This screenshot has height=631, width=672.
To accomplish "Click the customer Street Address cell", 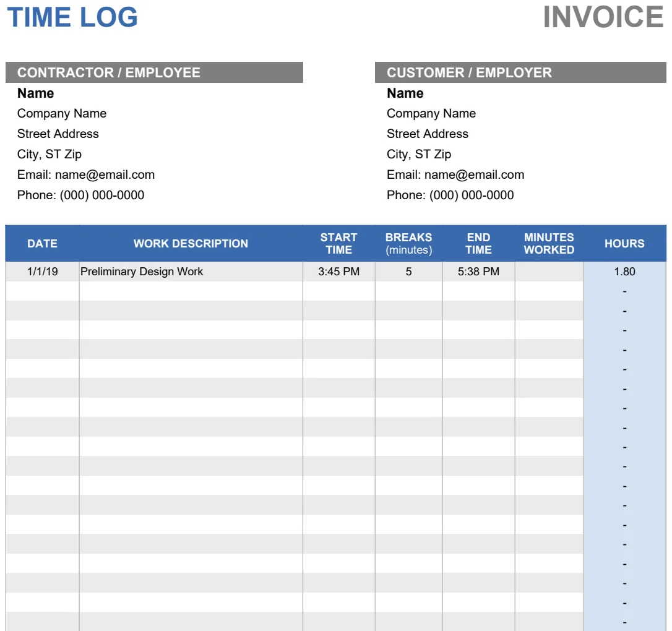I will 428,134.
